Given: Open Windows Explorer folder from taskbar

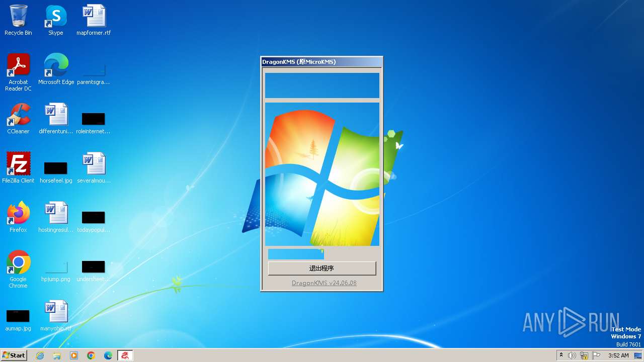Looking at the screenshot, I should pyautogui.click(x=57, y=355).
